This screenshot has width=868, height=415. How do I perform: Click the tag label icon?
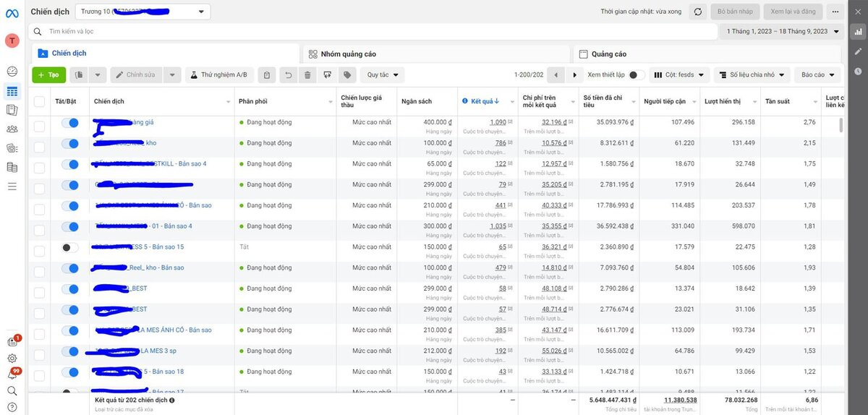click(x=347, y=74)
